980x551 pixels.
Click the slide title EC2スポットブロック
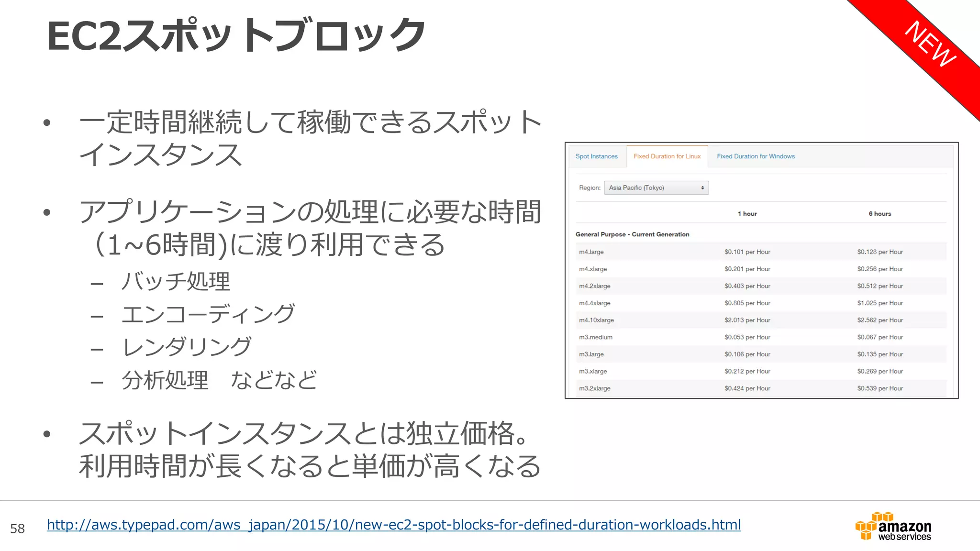point(236,35)
